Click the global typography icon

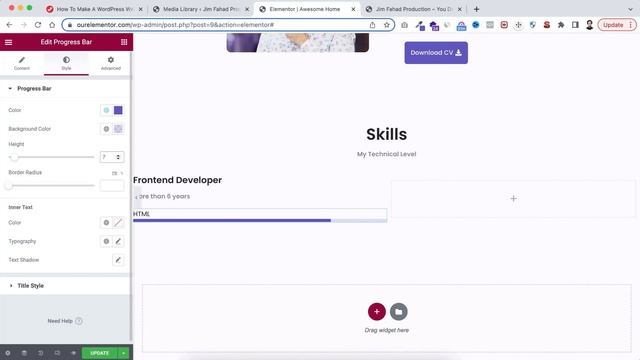pos(106,242)
